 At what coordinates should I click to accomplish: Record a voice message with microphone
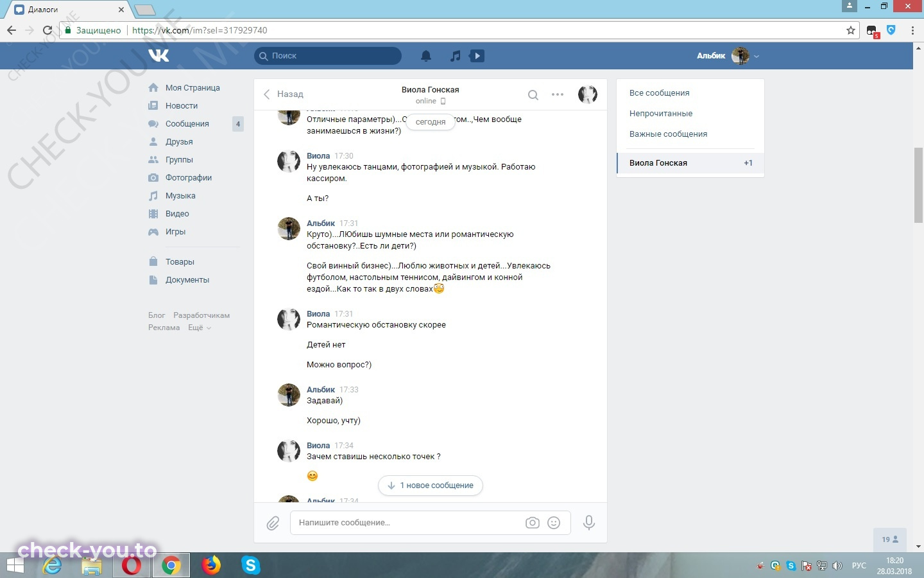[589, 523]
